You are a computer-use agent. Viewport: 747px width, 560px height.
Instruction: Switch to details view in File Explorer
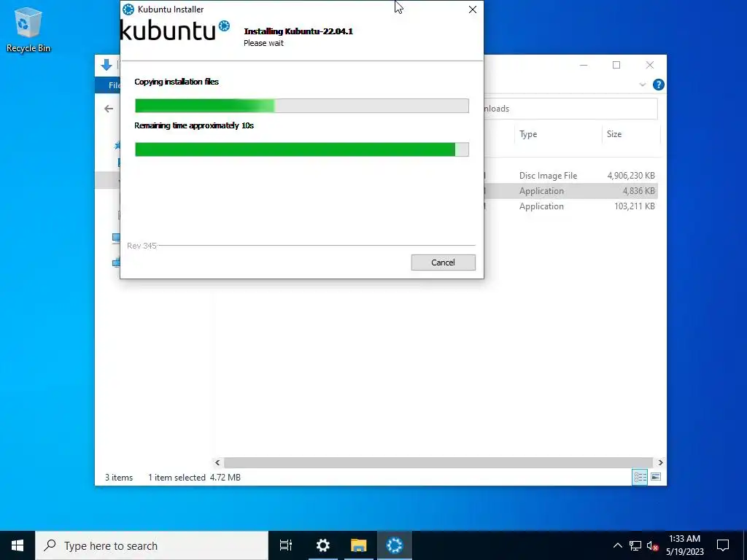640,477
